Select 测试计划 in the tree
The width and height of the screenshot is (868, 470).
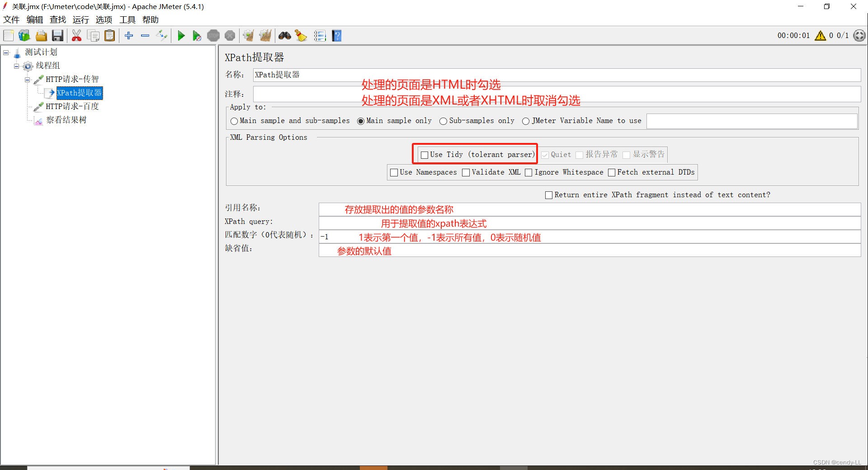point(41,52)
